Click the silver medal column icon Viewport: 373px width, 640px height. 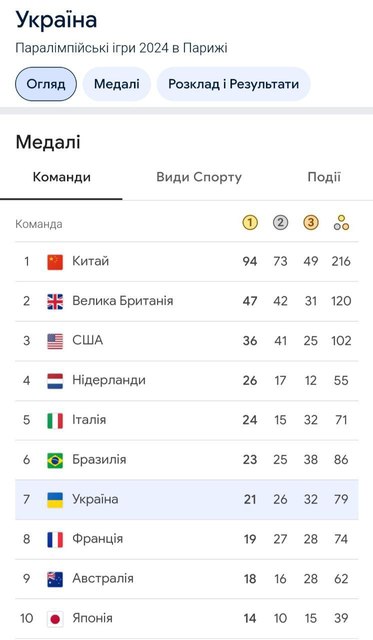(x=280, y=223)
